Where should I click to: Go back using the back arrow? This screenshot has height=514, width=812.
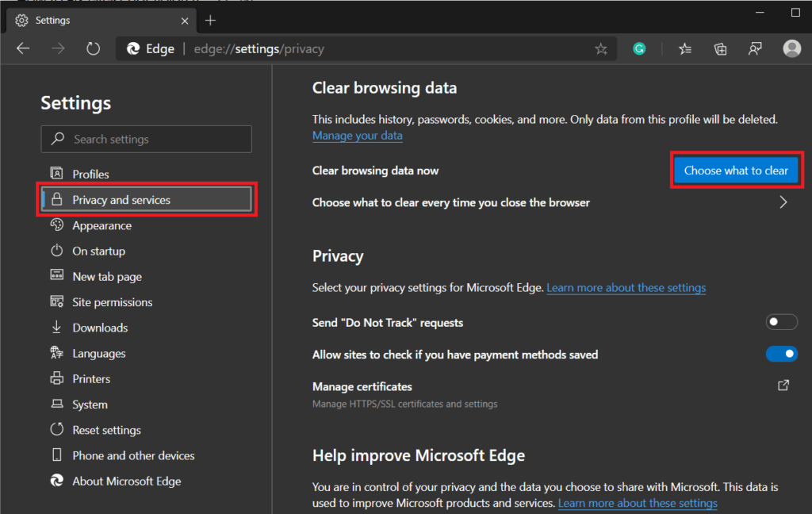(x=23, y=49)
